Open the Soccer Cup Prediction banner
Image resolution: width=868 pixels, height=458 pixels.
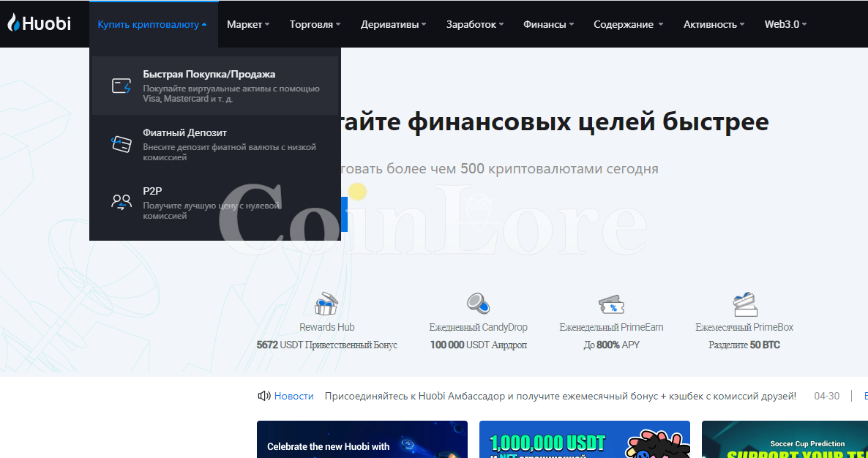785,439
